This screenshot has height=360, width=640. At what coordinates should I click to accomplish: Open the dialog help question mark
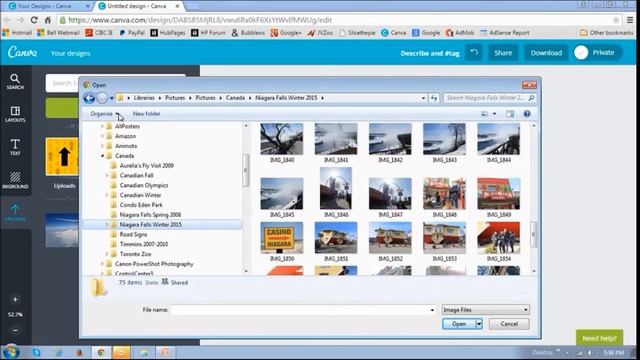point(527,114)
